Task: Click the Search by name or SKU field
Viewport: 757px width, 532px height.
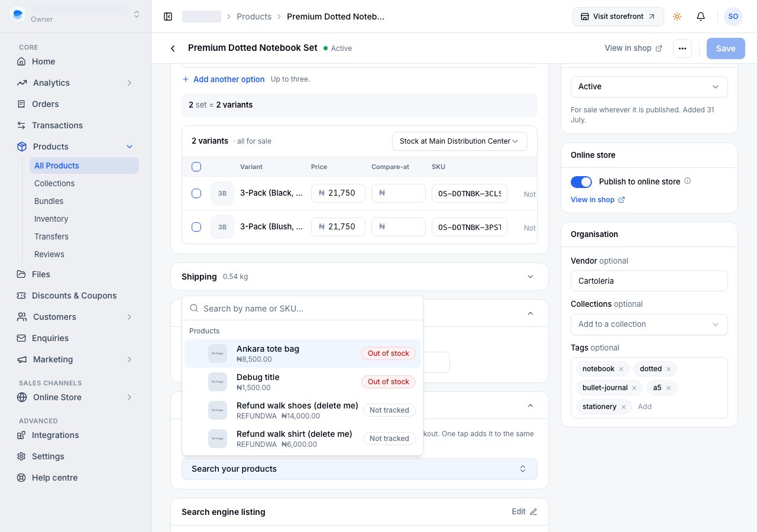Action: [x=302, y=309]
